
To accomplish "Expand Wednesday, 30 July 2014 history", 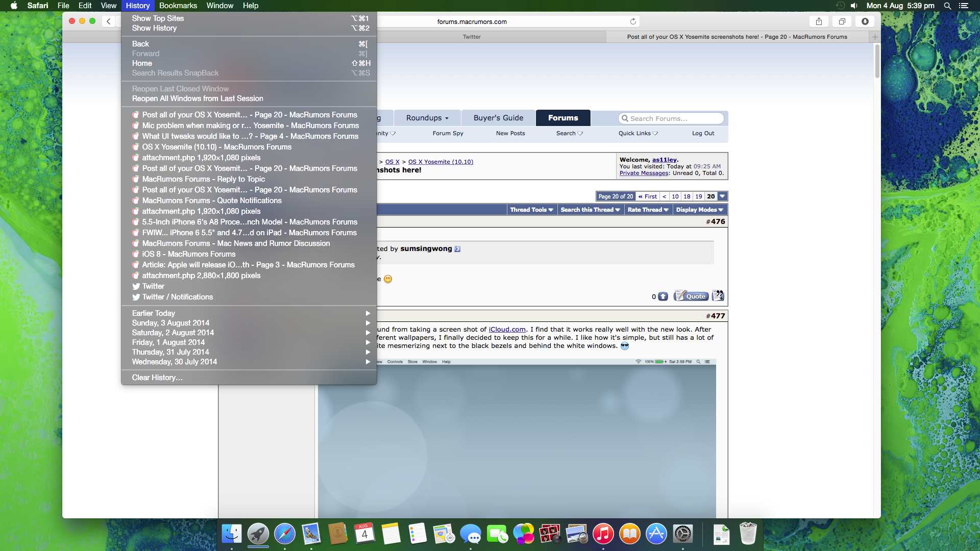I will [249, 362].
